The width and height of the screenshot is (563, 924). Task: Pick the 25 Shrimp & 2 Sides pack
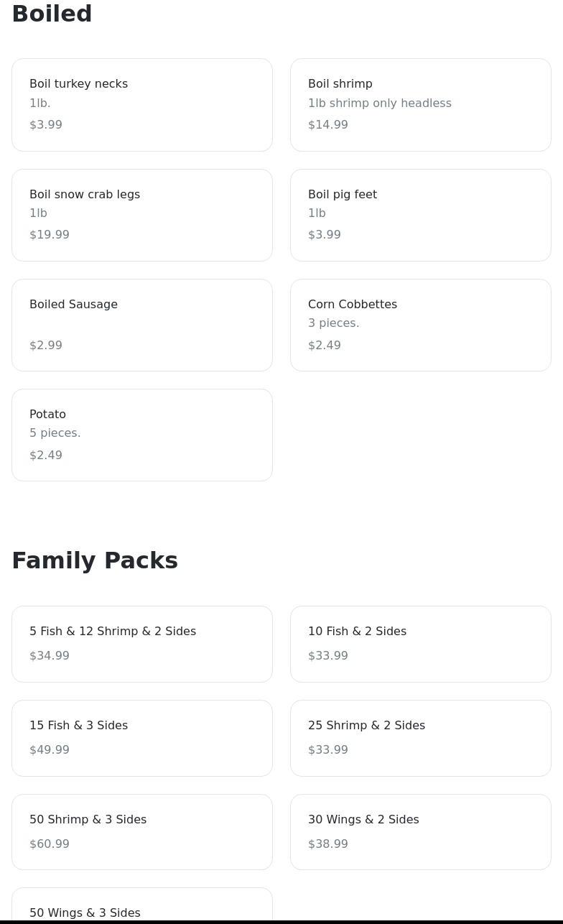(x=420, y=738)
